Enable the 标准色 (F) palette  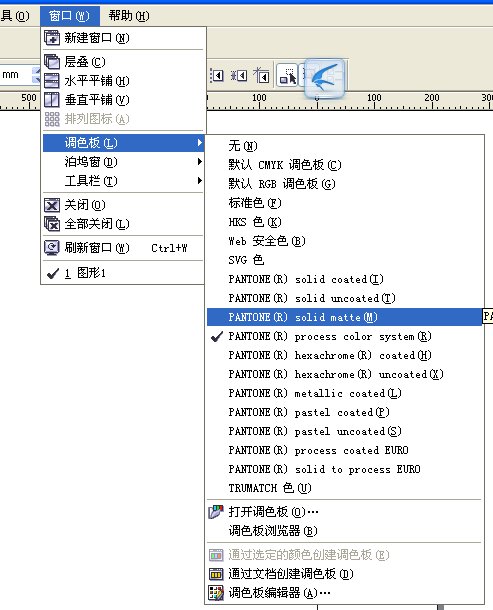pos(344,203)
